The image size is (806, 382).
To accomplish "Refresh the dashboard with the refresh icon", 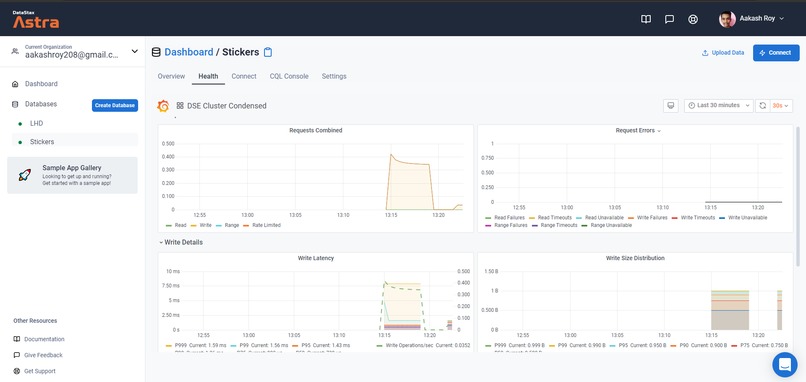I will point(763,105).
